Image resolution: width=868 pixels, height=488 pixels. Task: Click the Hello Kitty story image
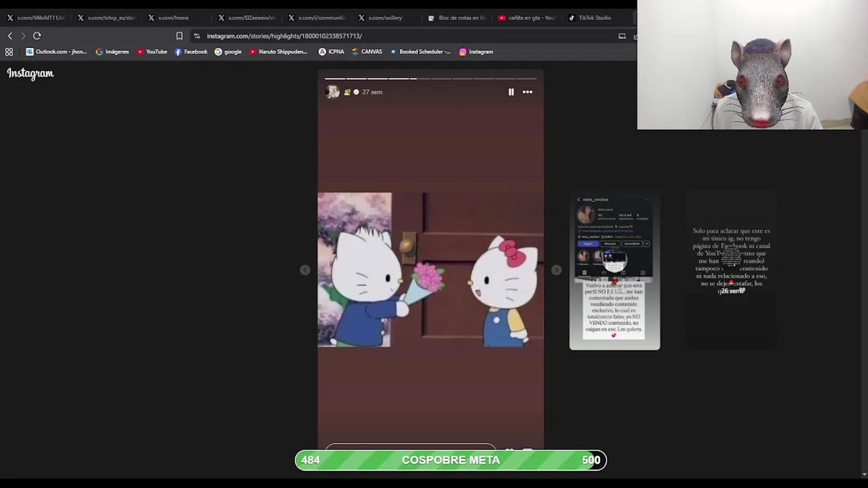point(431,270)
